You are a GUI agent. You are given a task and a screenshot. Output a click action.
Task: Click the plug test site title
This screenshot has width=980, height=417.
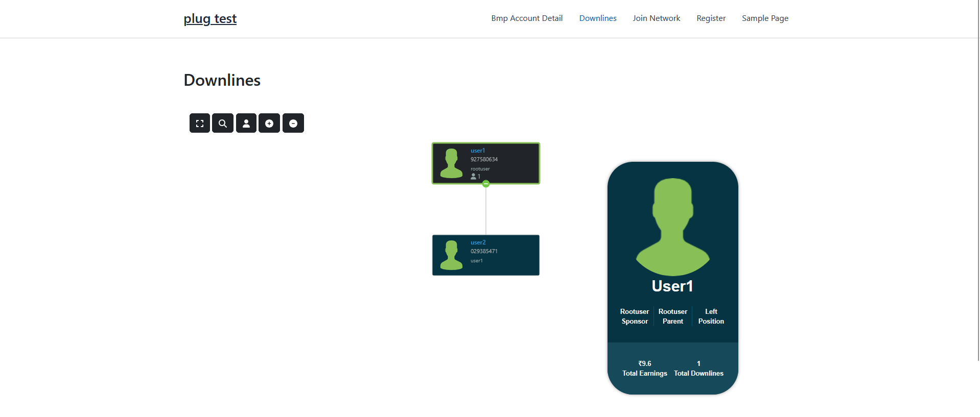point(210,19)
